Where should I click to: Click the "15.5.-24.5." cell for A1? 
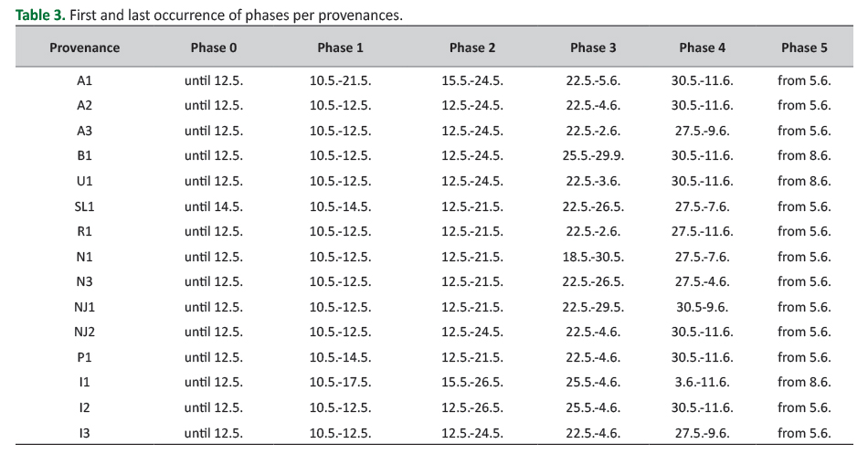(x=472, y=80)
